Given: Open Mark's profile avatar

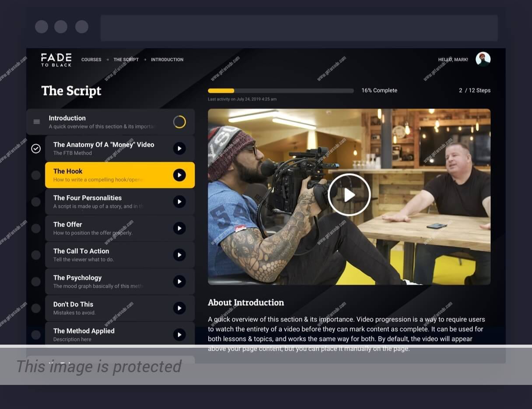Looking at the screenshot, I should coord(483,59).
